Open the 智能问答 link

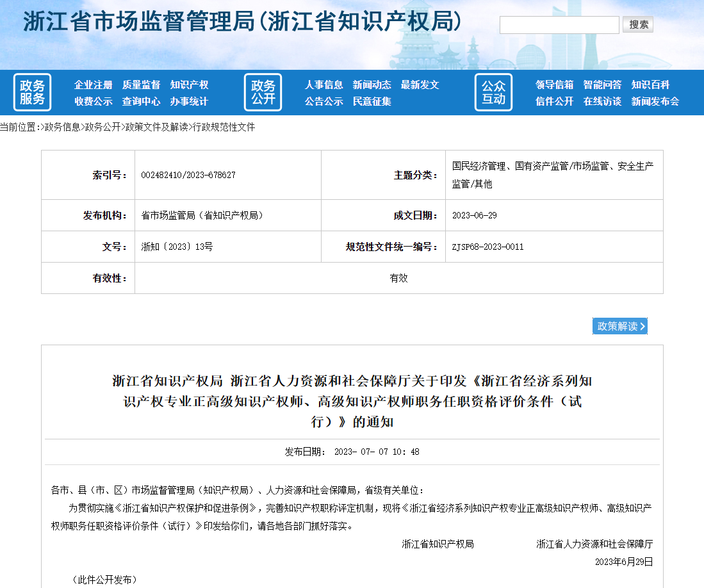point(602,84)
